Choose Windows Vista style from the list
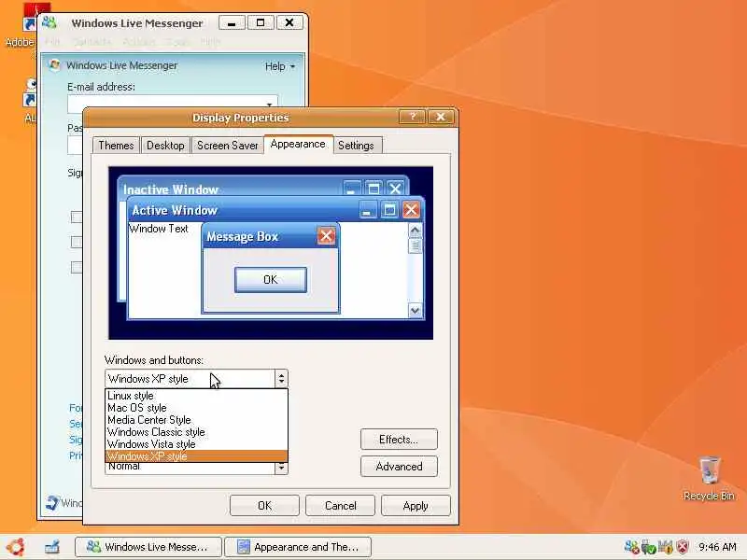Image resolution: width=747 pixels, height=560 pixels. [196, 444]
